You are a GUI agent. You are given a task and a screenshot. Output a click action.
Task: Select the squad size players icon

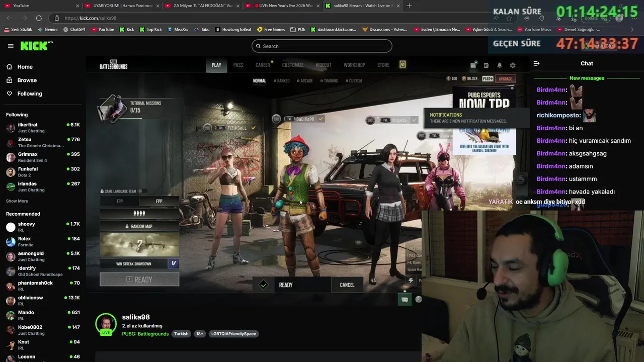pyautogui.click(x=139, y=214)
